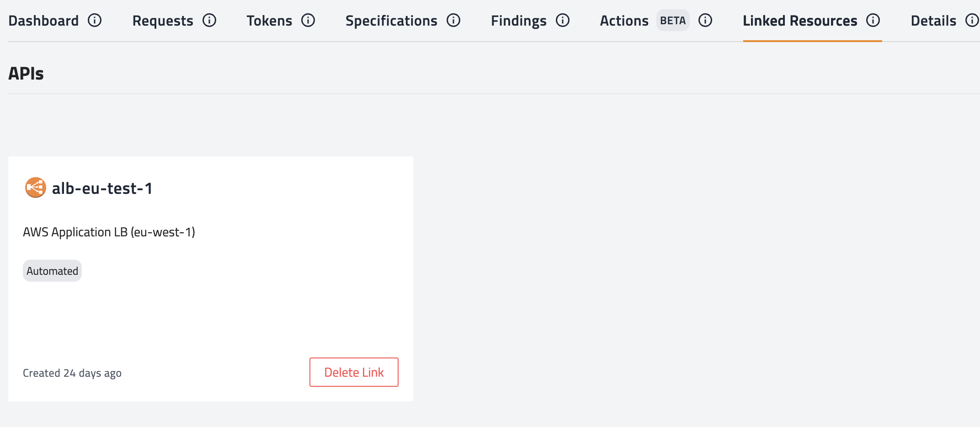This screenshot has height=427, width=980.
Task: Open the Details tab
Action: [x=933, y=21]
